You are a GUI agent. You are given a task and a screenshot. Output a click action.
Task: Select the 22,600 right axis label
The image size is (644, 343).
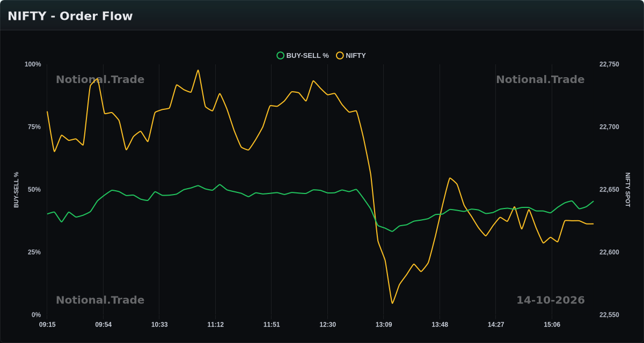[x=609, y=252]
